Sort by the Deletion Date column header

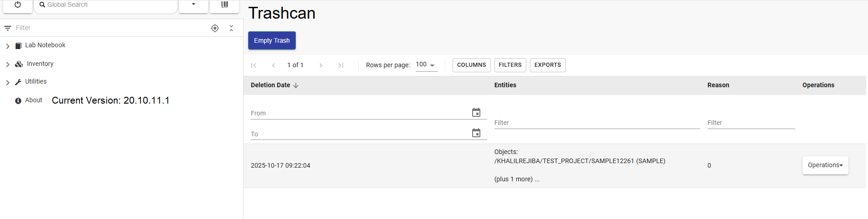tap(271, 85)
